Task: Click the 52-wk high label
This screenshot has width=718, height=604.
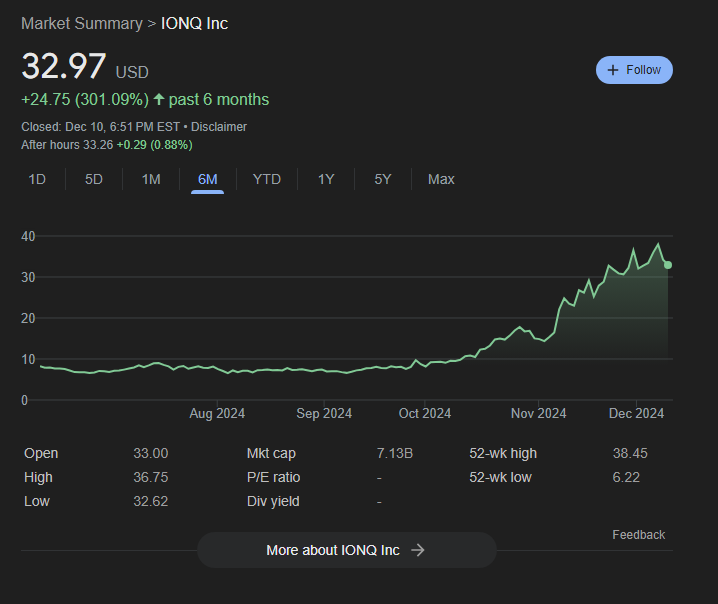Action: (503, 453)
